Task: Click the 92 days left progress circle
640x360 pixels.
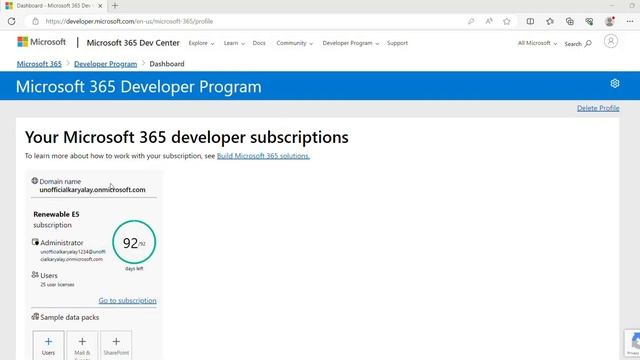Action: [134, 242]
